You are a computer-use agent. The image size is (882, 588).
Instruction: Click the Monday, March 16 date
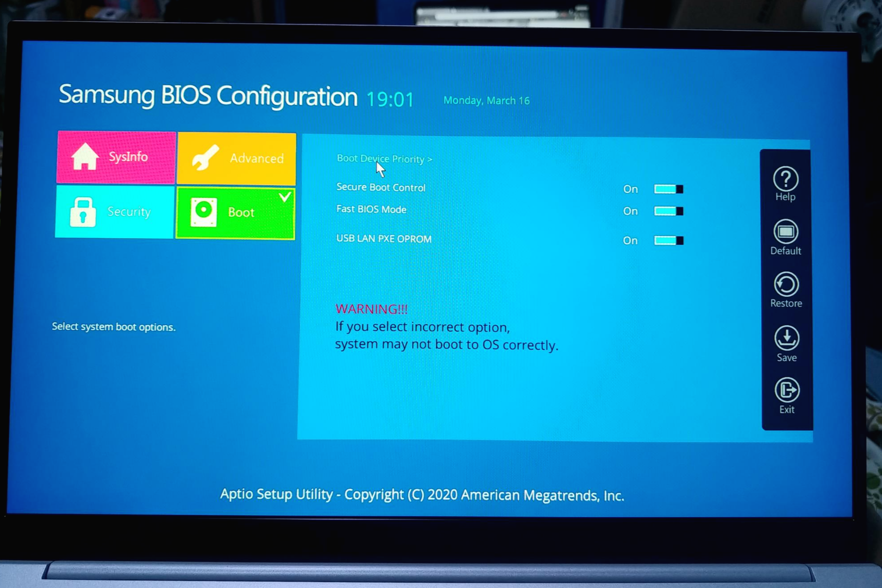pos(486,100)
